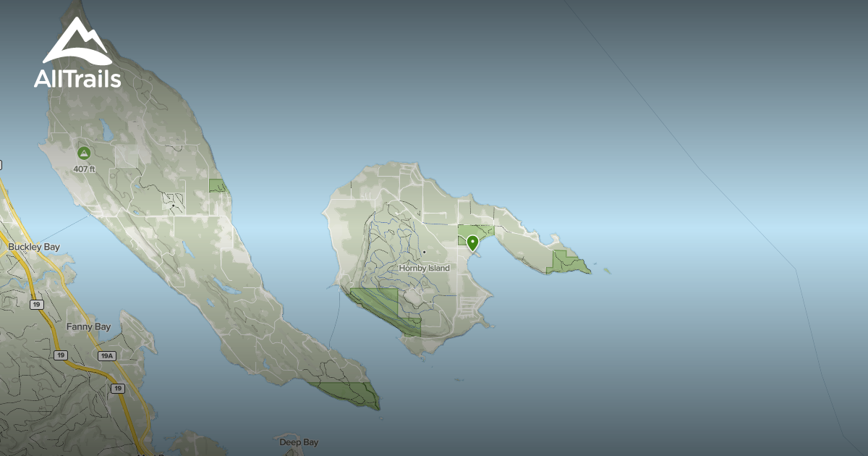868x456 pixels.
Task: Click the Highway 19 shield directly left of 19A
Action: (61, 355)
